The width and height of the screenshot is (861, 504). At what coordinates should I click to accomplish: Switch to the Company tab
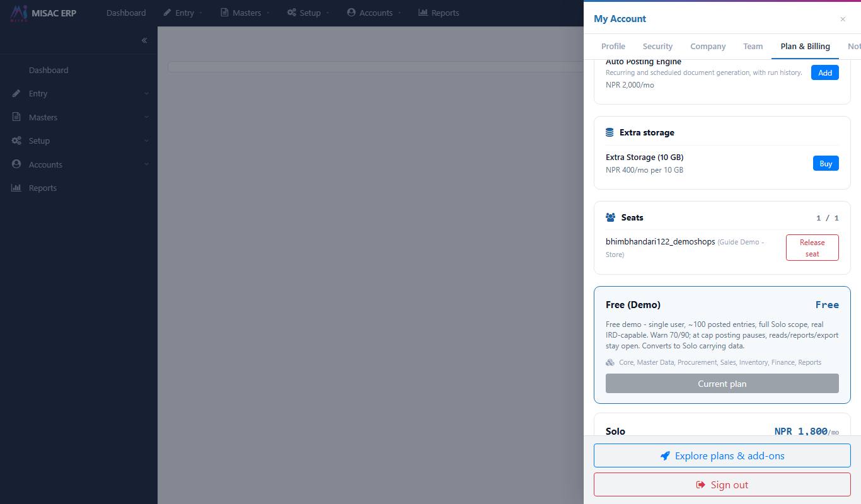pos(708,46)
